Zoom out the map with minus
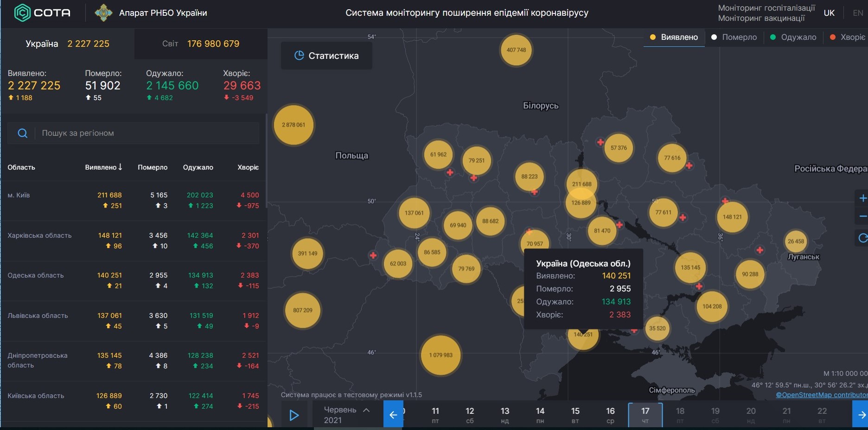Viewport: 868px width, 430px height. pyautogui.click(x=862, y=216)
